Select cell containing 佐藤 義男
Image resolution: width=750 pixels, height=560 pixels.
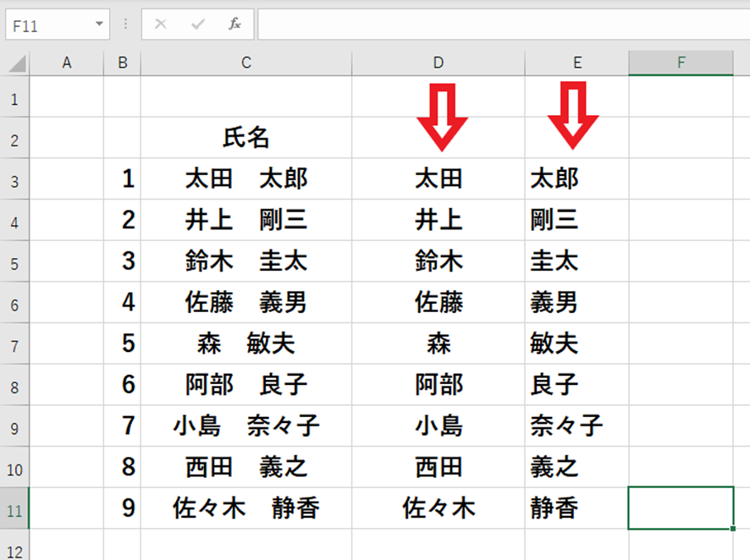click(x=246, y=302)
